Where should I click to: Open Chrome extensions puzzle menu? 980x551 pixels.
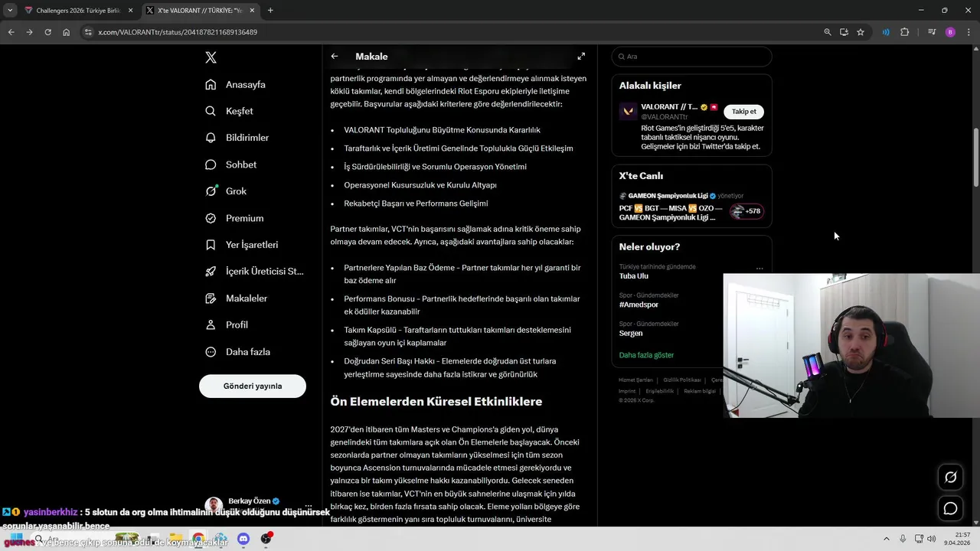(904, 32)
